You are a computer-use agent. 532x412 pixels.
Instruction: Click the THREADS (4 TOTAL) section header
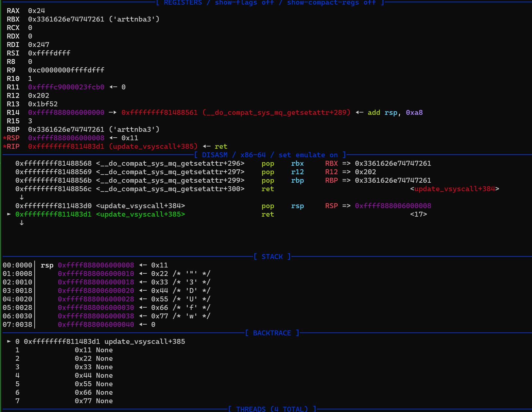(272, 409)
